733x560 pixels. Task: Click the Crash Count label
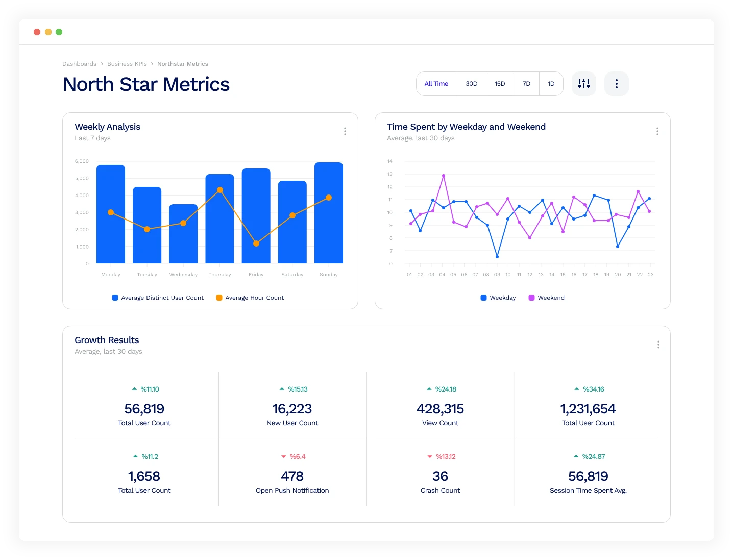point(440,490)
